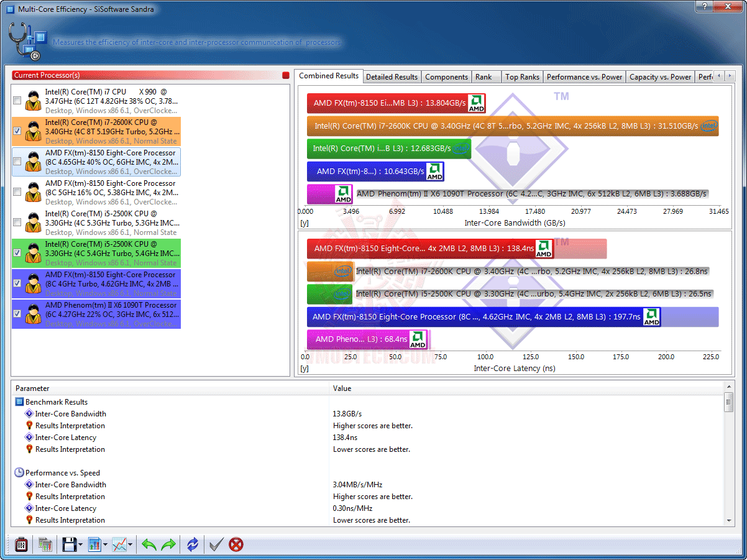
Task: Select the orange i7-2600K 31.510GB/s bandwidth bar
Action: 513,126
